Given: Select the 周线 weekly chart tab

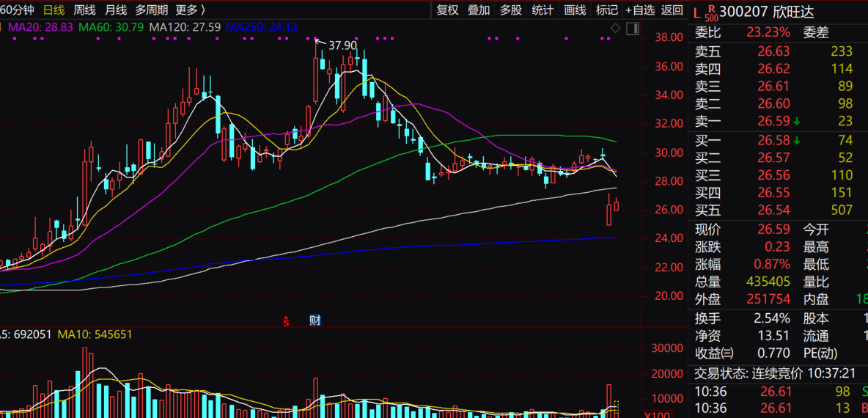Looking at the screenshot, I should pyautogui.click(x=84, y=10).
